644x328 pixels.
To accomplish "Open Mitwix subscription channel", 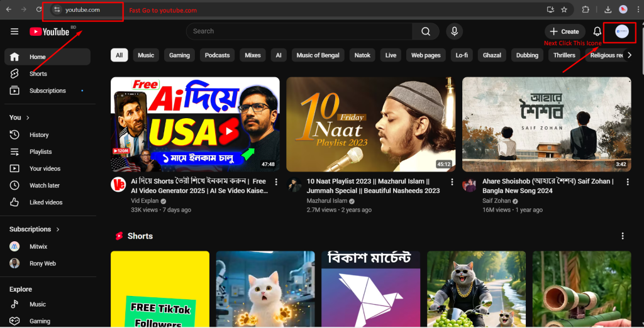I will tap(47, 246).
